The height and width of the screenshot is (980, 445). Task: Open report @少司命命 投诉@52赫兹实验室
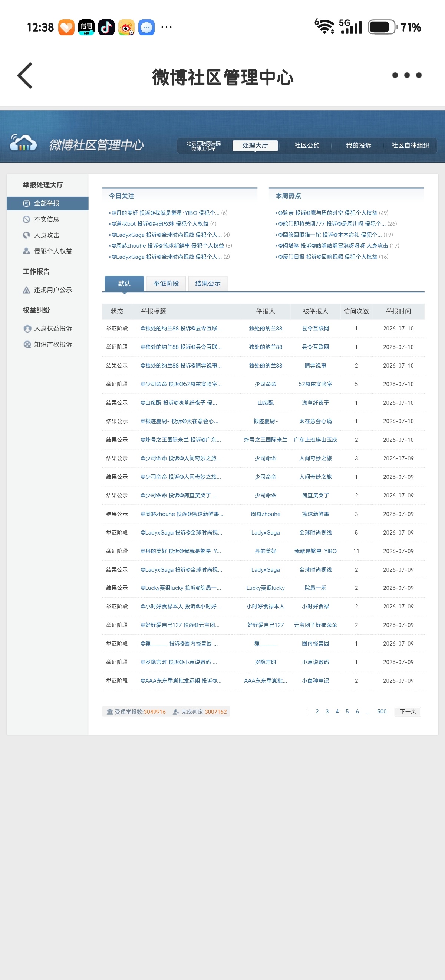181,384
